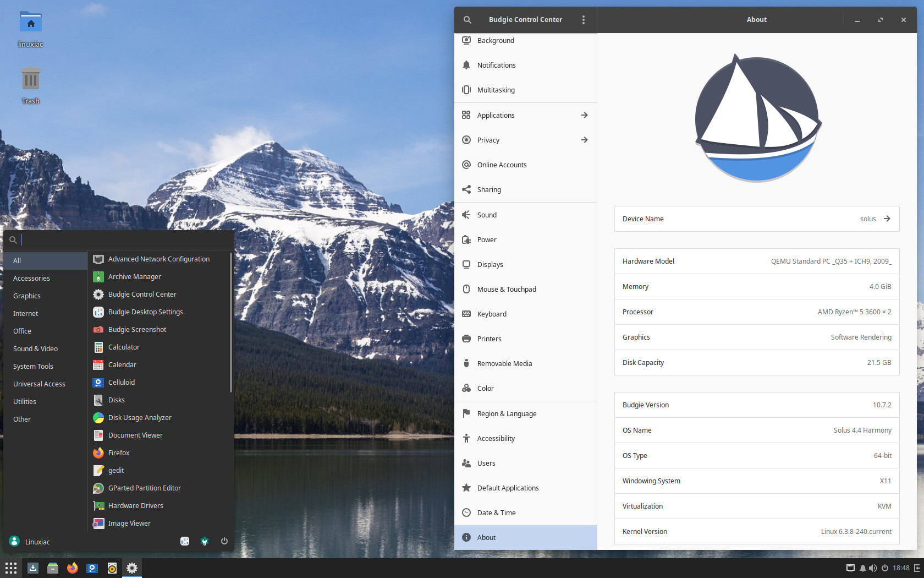The height and width of the screenshot is (578, 924).
Task: Click the Linuxiac user avatar in menu
Action: (15, 541)
